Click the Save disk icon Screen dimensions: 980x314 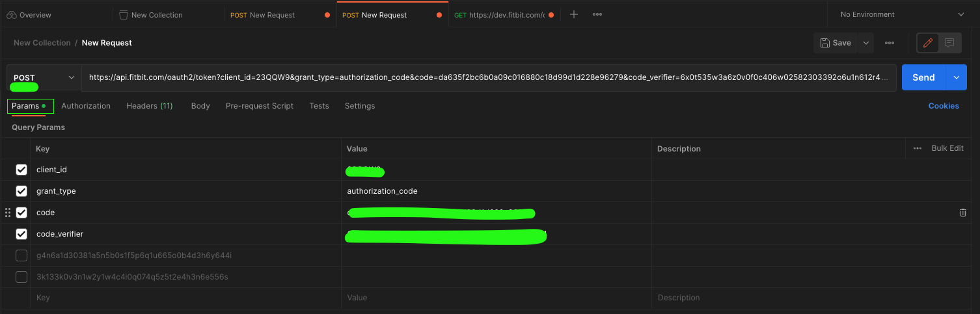click(x=825, y=43)
